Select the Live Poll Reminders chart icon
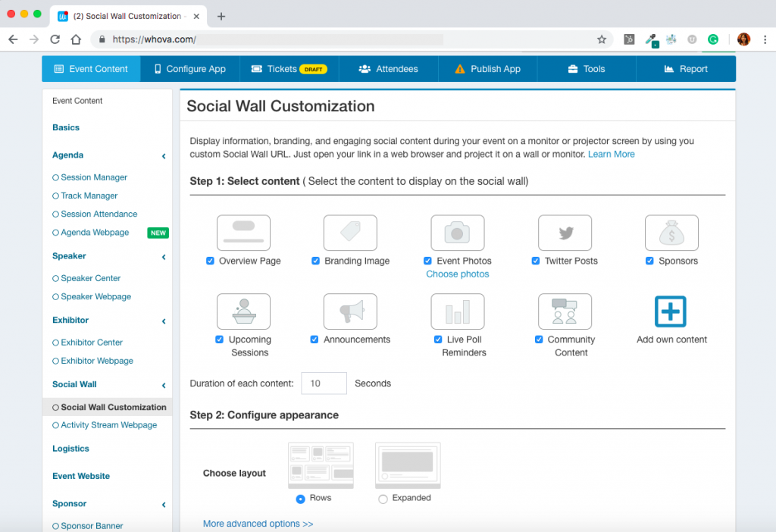Image resolution: width=776 pixels, height=532 pixels. (457, 311)
